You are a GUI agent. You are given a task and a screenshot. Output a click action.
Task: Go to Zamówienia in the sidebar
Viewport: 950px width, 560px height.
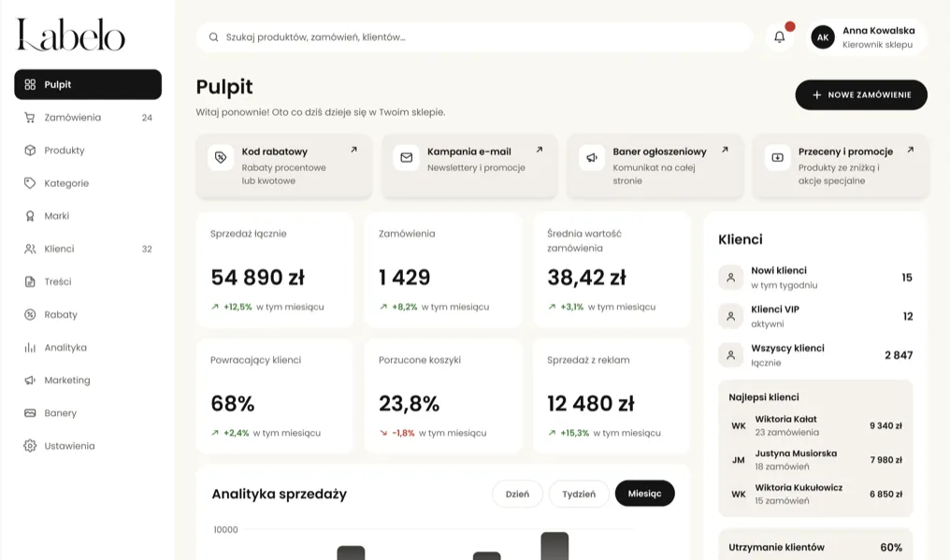[88, 118]
